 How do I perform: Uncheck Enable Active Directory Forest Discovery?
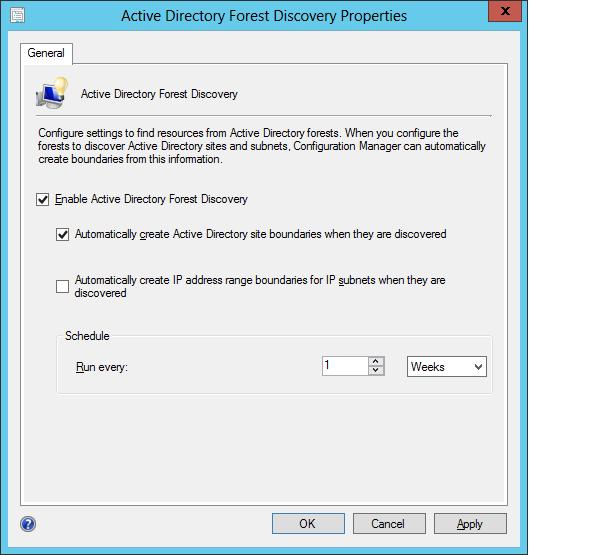pyautogui.click(x=42, y=199)
